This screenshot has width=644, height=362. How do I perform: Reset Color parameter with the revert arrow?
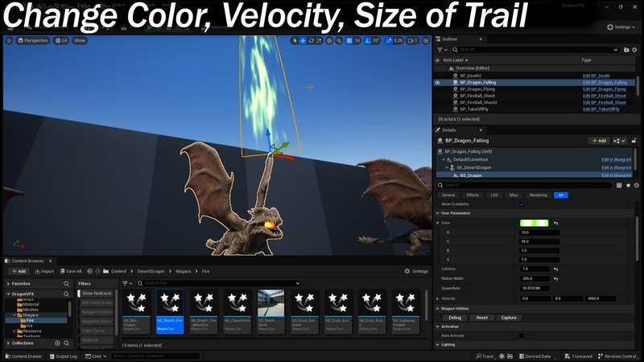(x=555, y=223)
